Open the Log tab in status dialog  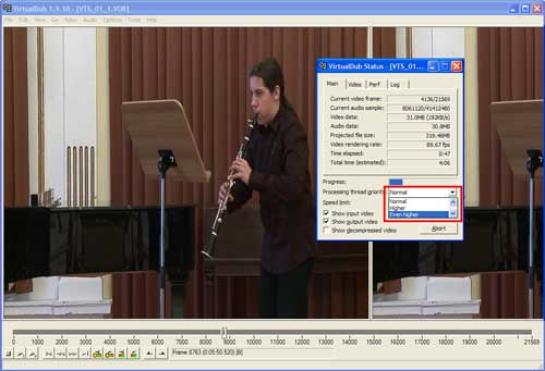396,84
